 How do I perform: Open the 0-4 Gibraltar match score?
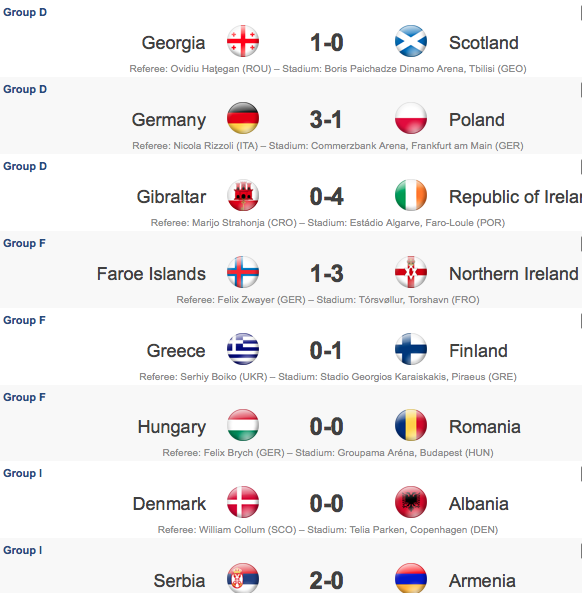[x=326, y=197]
